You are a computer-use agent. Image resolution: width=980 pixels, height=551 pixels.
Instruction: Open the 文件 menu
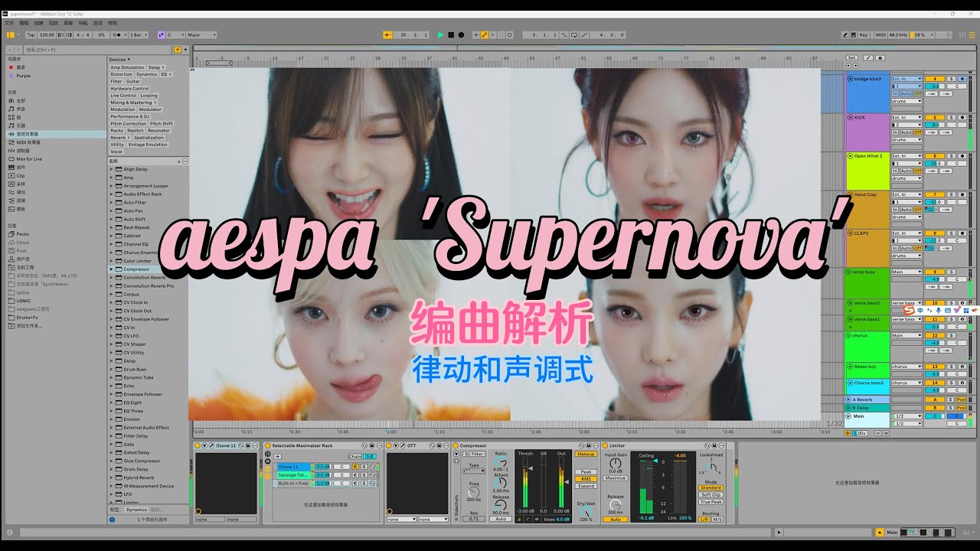(x=9, y=24)
